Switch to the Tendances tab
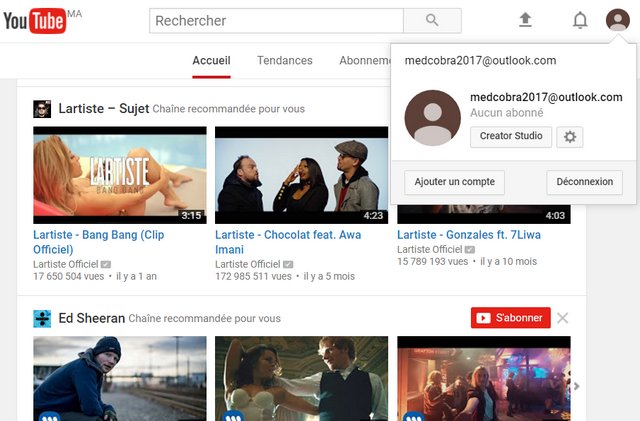Image resolution: width=640 pixels, height=421 pixels. click(x=284, y=61)
